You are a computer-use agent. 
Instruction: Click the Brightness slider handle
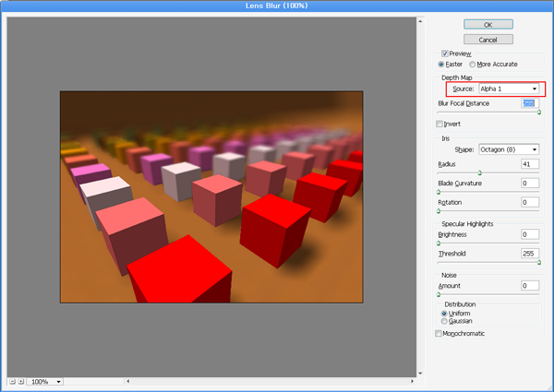point(439,244)
